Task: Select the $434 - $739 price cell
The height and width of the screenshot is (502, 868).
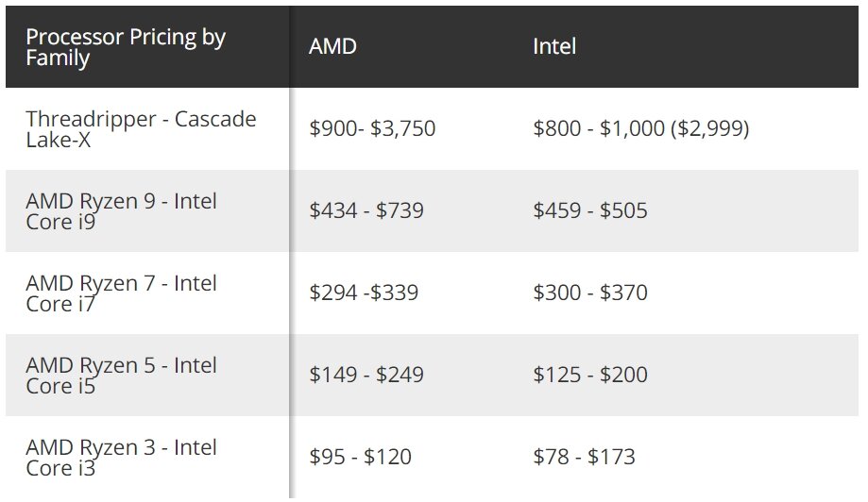Action: 366,210
